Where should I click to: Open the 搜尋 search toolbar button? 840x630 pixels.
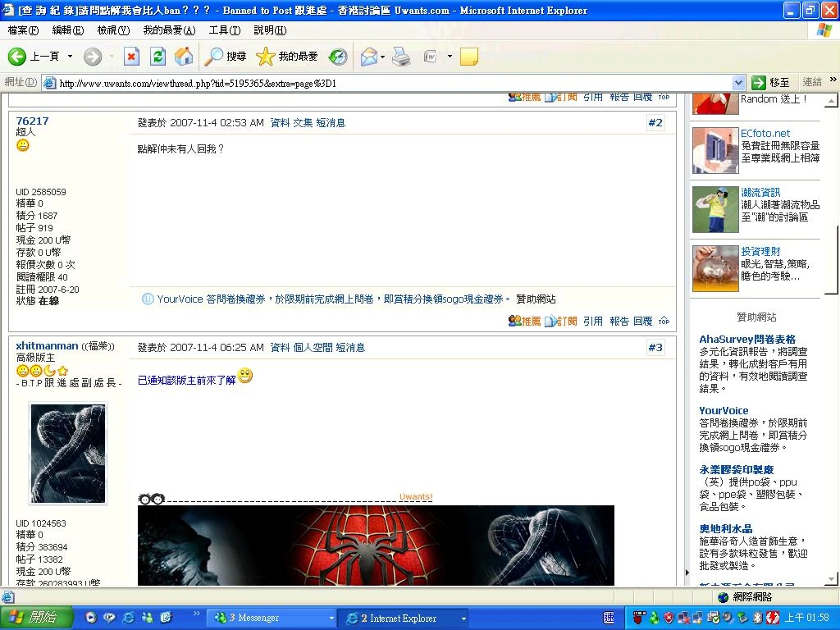point(226,57)
